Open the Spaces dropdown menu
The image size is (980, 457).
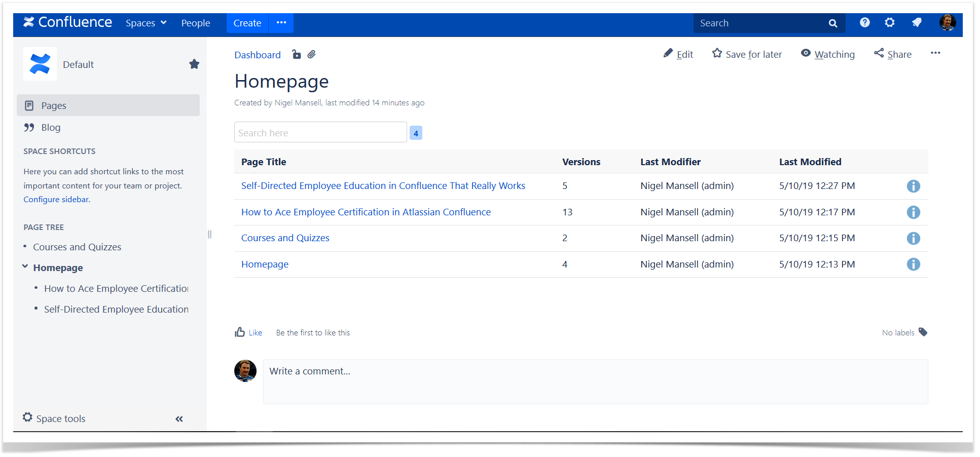coord(146,23)
